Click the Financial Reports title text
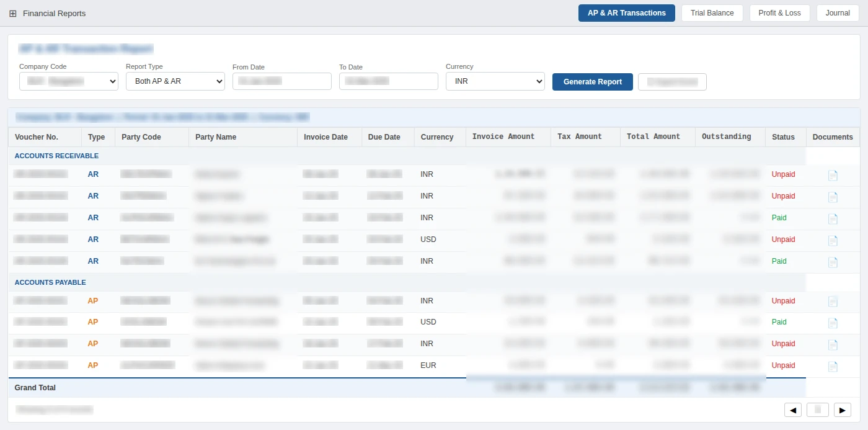The height and width of the screenshot is (430, 868). tap(55, 13)
